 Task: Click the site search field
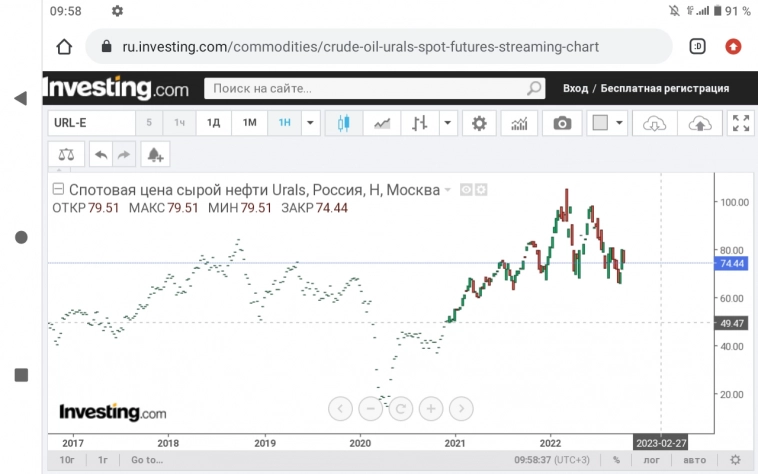coord(370,89)
